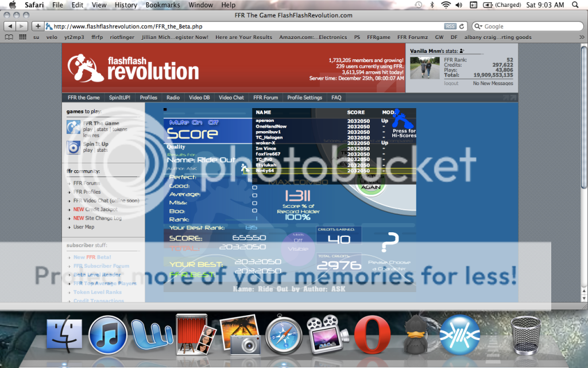The image size is (588, 368).
Task: Click the FFR Forums community link
Action: [x=87, y=184]
